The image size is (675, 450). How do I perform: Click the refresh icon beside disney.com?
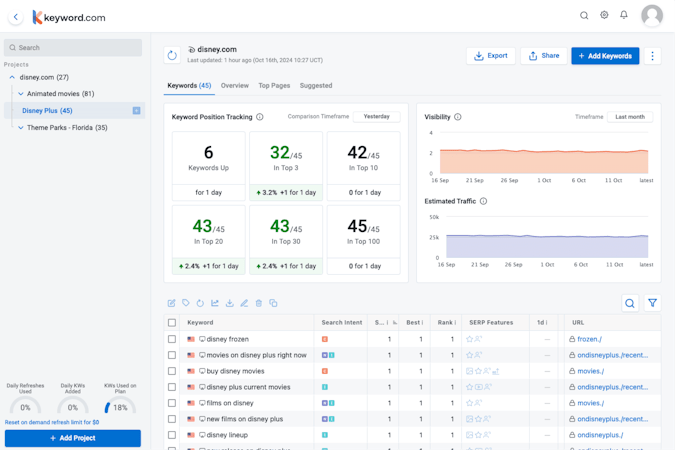point(172,56)
